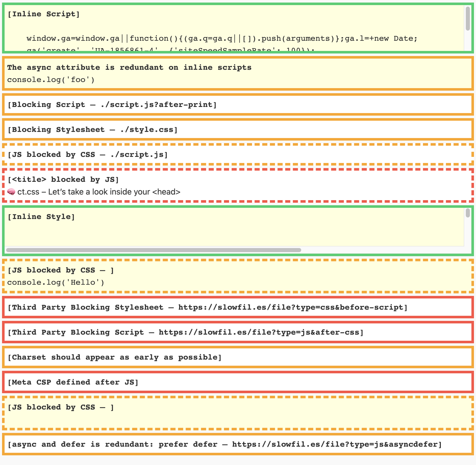Image resolution: width=476 pixels, height=465 pixels.
Task: Click the Inline Style vertical scrollbar thumb
Action: [x=468, y=213]
